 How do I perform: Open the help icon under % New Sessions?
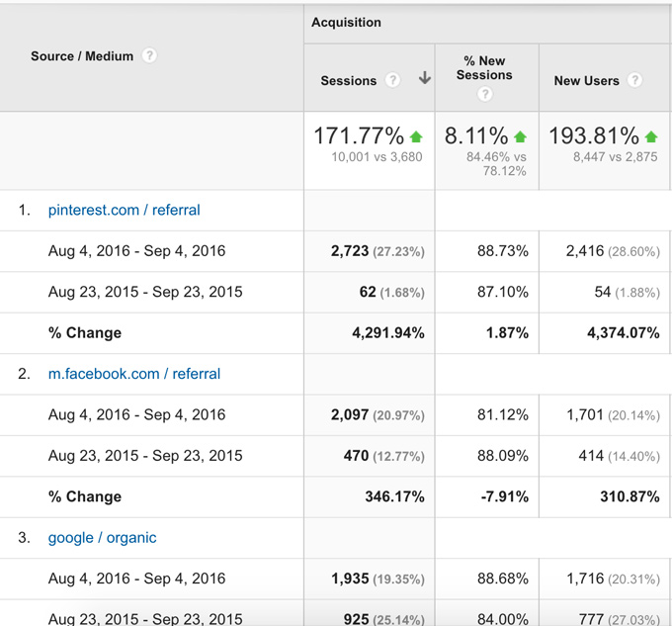[484, 95]
